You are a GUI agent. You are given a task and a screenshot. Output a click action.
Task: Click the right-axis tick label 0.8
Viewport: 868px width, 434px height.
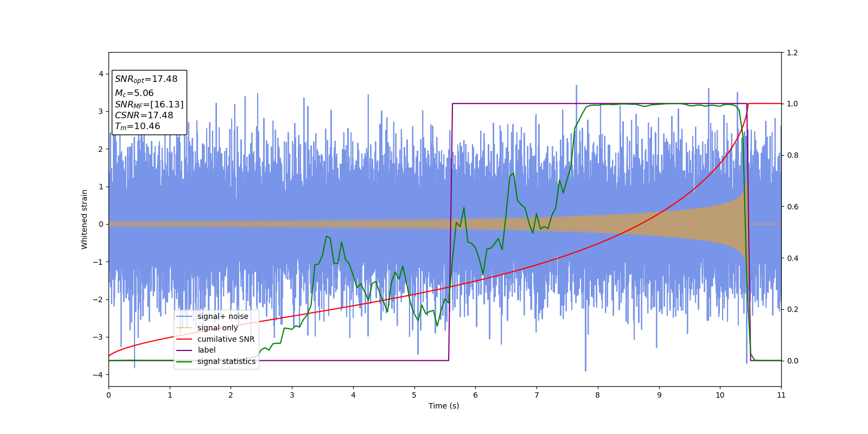coord(792,155)
